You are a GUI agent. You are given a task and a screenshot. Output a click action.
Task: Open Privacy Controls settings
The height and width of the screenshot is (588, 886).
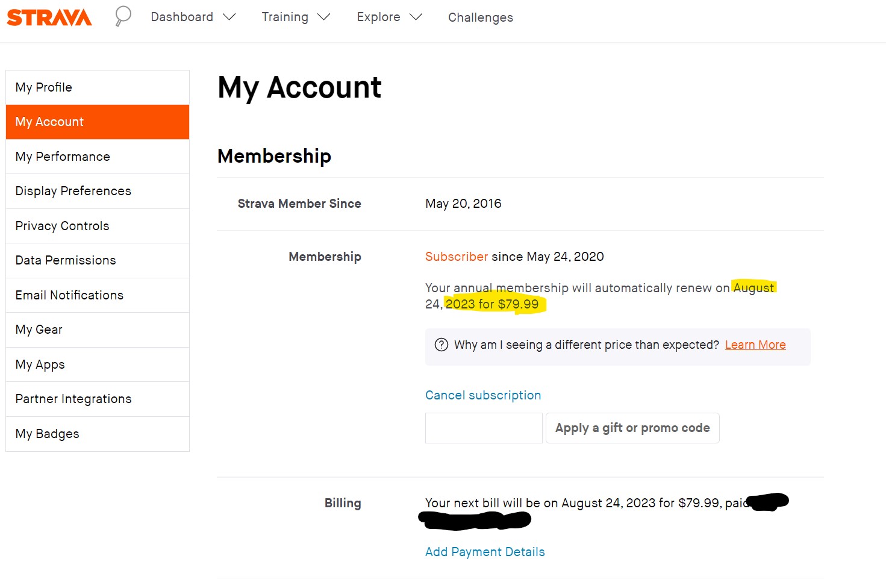tap(98, 226)
